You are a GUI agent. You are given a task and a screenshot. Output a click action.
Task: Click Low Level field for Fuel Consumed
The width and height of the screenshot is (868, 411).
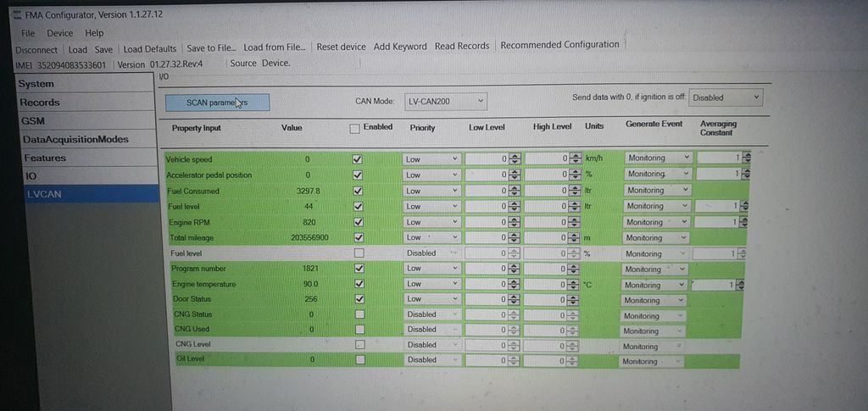click(x=487, y=191)
